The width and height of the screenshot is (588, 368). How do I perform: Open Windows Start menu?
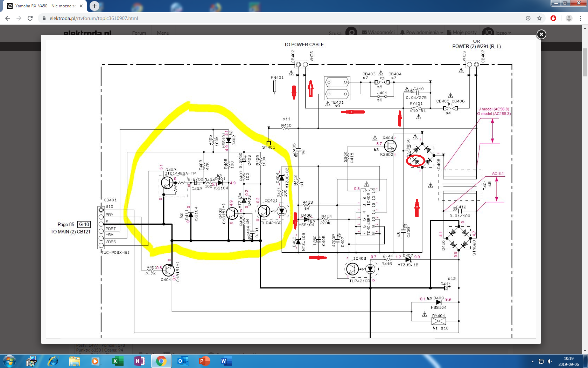point(9,361)
